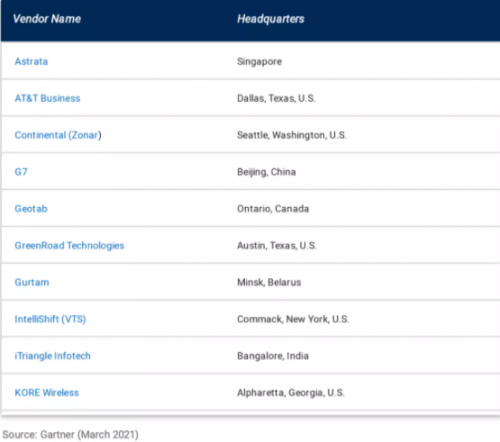Visit the iTriangle Infotech link
500x442 pixels.
pyautogui.click(x=53, y=356)
